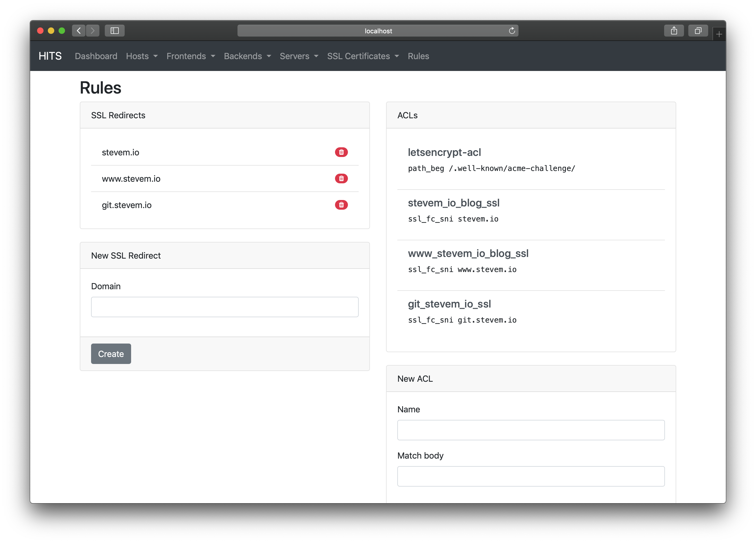Open the Share menu
This screenshot has width=756, height=543.
(x=674, y=31)
